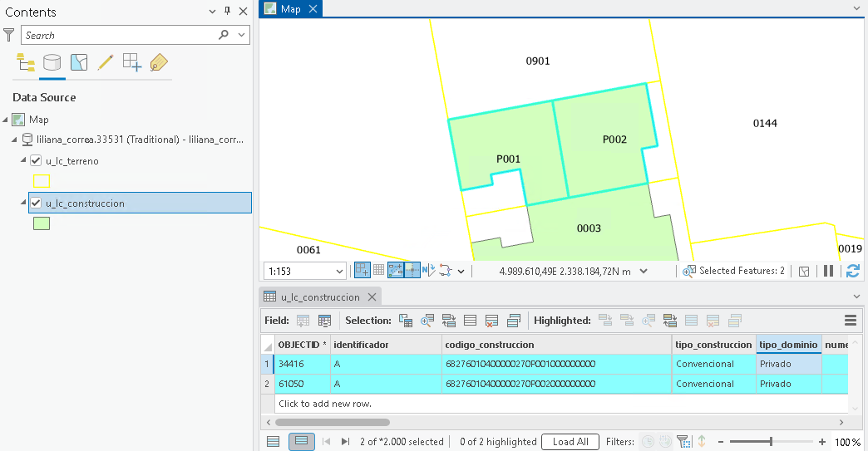Switch Contents to List By Editing

[x=106, y=62]
